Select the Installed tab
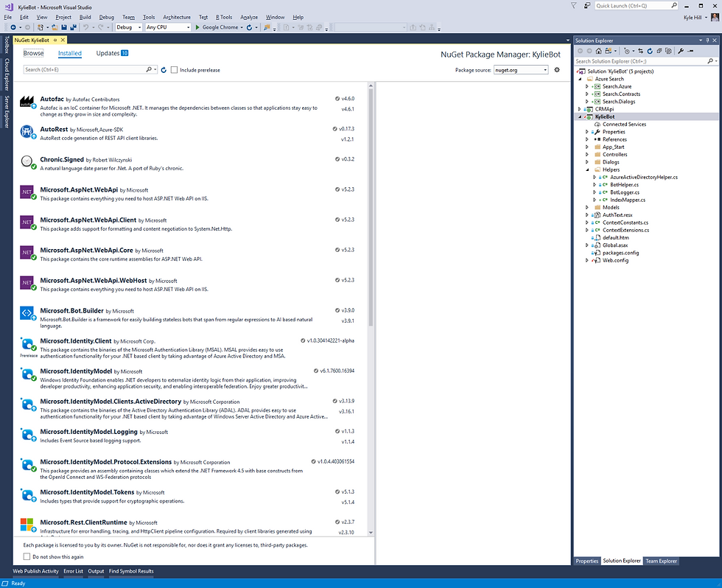Viewport: 722px width, 588px height. coord(70,53)
